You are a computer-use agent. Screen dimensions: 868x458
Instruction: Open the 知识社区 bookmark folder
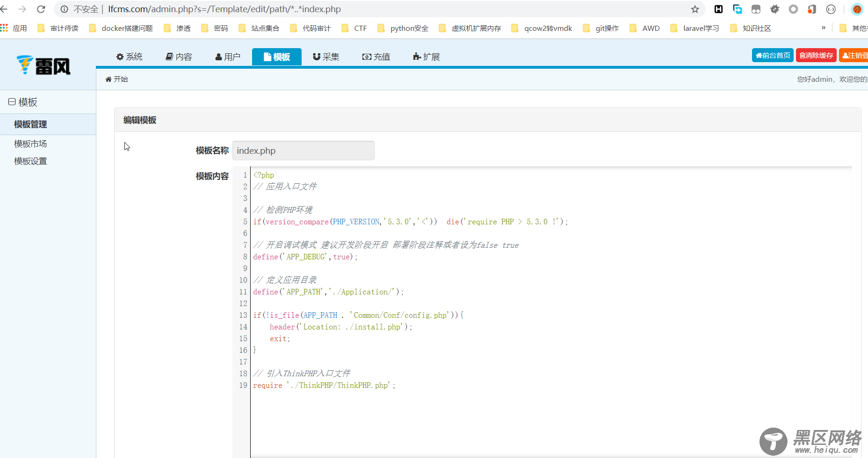(750, 28)
